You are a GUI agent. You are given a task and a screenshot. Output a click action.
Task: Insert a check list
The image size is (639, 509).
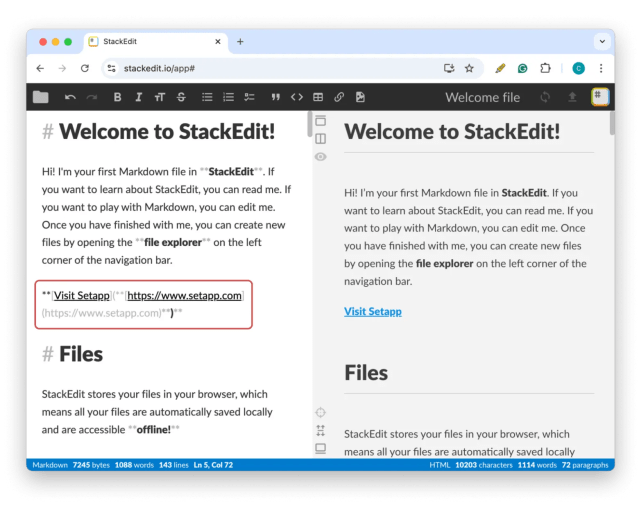click(249, 97)
